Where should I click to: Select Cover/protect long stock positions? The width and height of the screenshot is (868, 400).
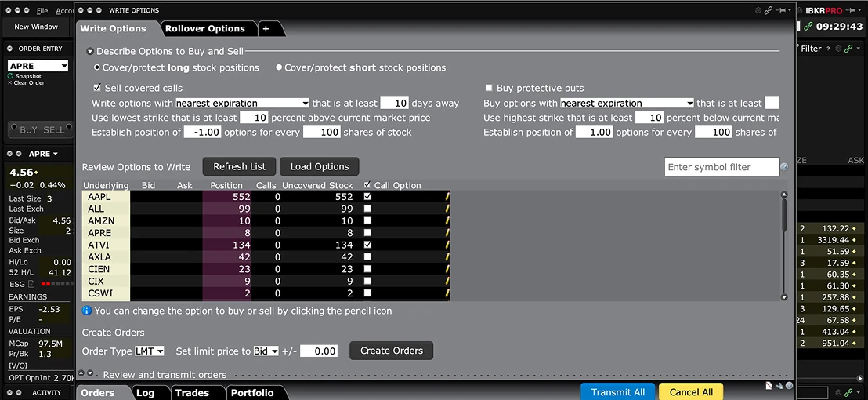[97, 67]
